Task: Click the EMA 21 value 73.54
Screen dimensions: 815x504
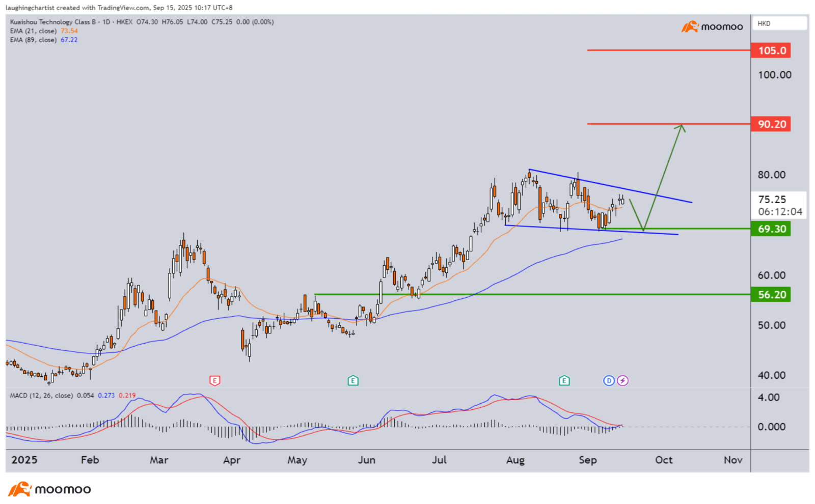Action: tap(69, 31)
